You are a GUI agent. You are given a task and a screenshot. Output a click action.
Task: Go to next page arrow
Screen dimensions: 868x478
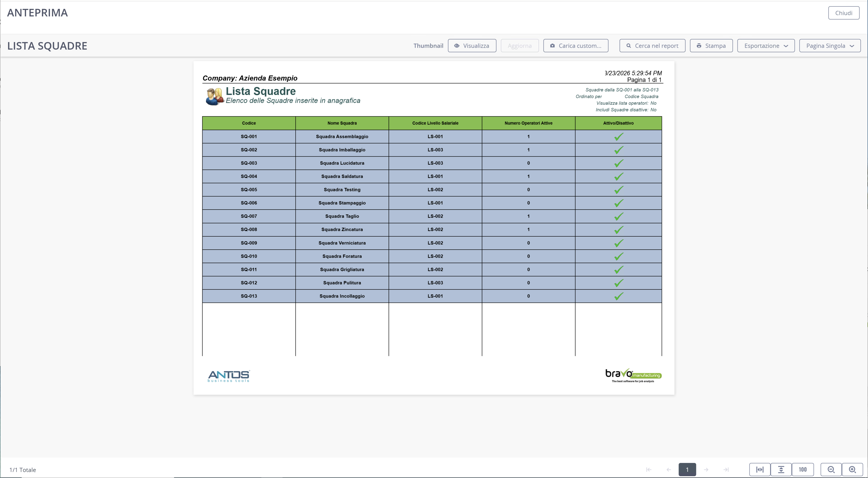pyautogui.click(x=706, y=470)
